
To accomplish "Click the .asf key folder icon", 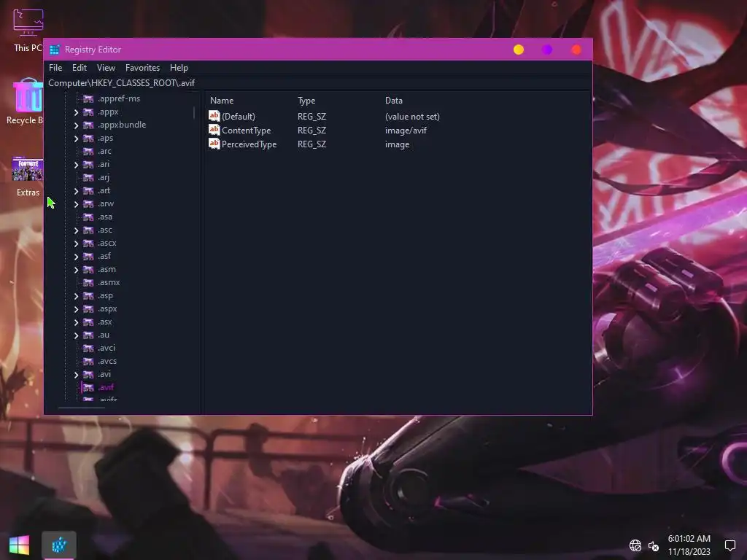I will click(88, 257).
